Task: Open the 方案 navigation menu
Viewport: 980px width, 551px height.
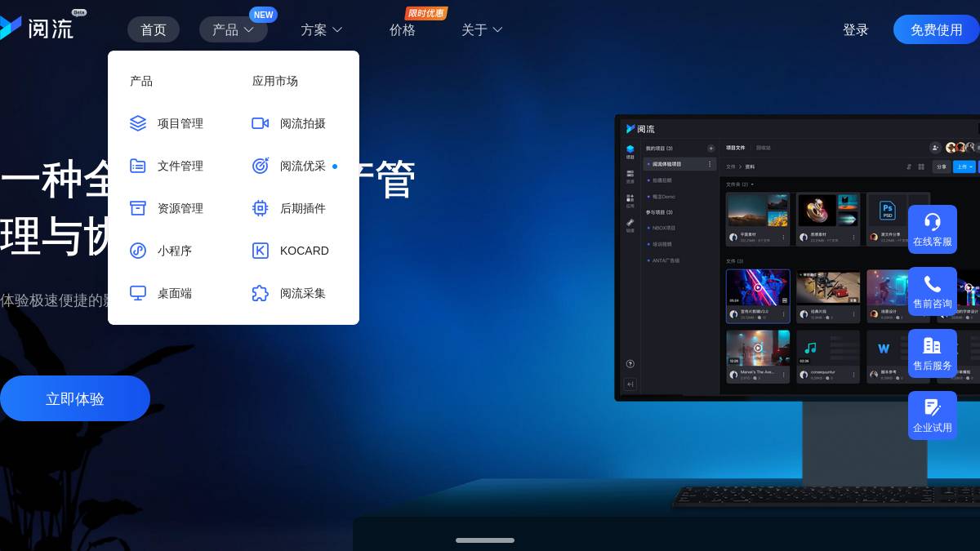Action: pos(322,29)
